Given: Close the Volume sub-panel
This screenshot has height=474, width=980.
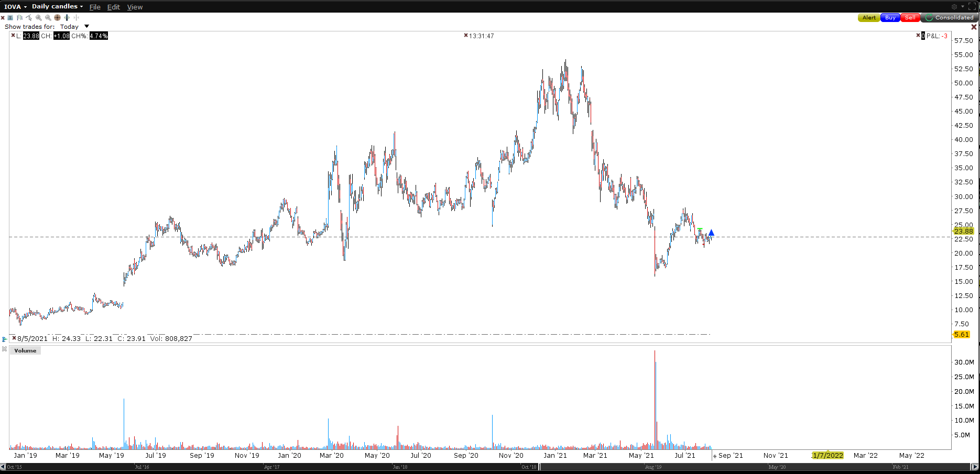Looking at the screenshot, I should click(4, 349).
